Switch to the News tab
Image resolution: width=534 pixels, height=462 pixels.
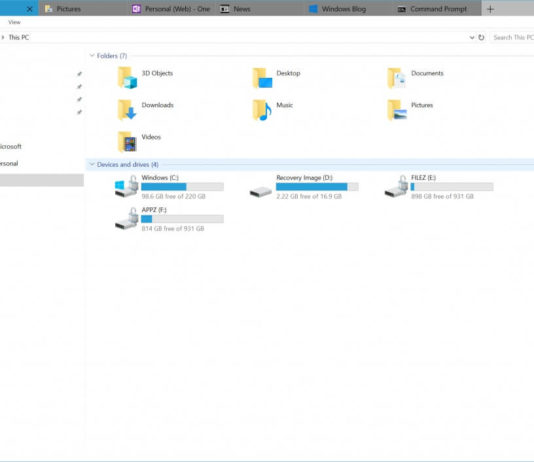pyautogui.click(x=260, y=9)
